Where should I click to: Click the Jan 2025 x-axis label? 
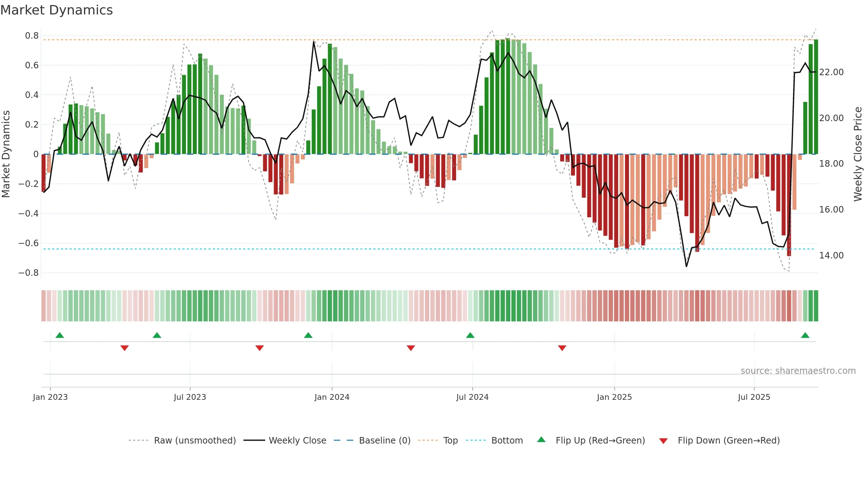pyautogui.click(x=614, y=397)
